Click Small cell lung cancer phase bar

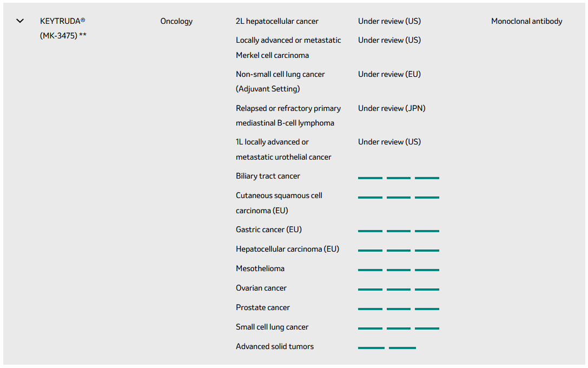pyautogui.click(x=399, y=328)
